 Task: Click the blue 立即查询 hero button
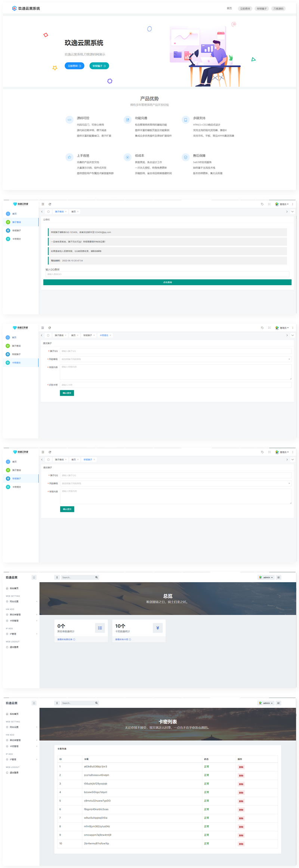[x=74, y=66]
